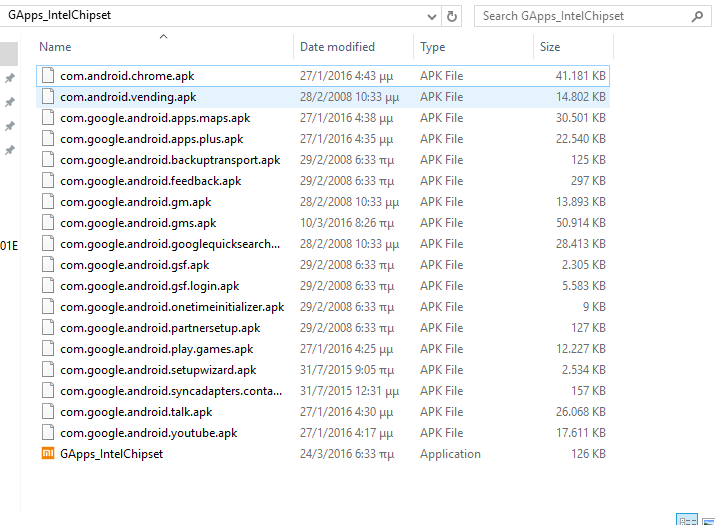The image size is (715, 525).
Task: Select com.google.android.onetimeinitializer.apk
Action: point(172,307)
